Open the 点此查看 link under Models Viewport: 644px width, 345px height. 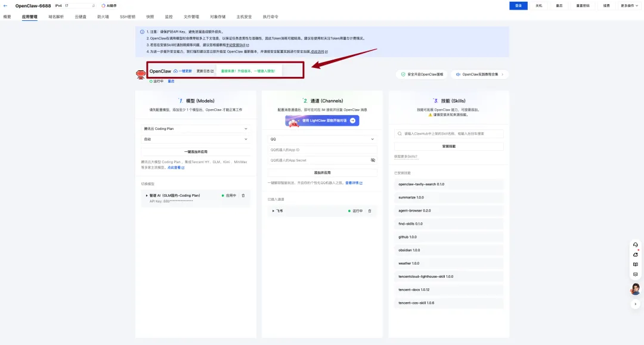[176, 167]
